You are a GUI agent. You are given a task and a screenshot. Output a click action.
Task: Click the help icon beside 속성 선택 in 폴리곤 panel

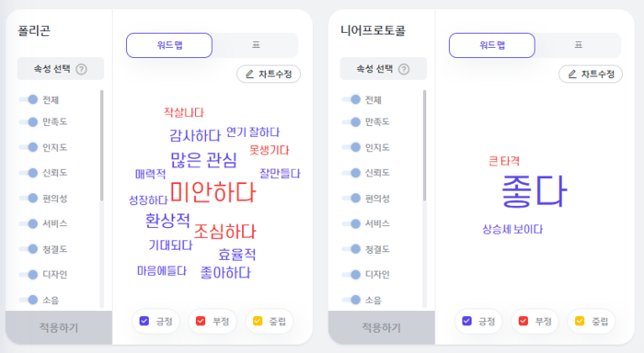81,69
